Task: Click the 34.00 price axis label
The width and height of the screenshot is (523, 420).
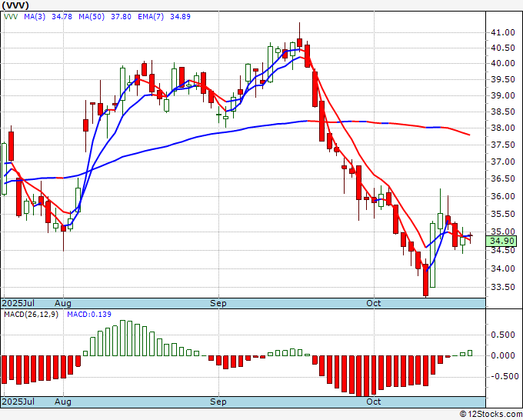Action: coord(503,268)
